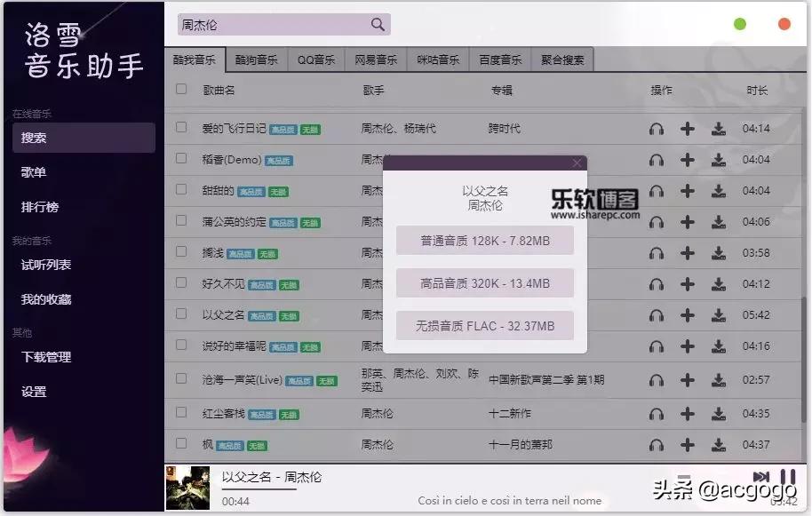
Task: Choose 无损音质 FLAC - 32.37MB download option
Action: 484,328
